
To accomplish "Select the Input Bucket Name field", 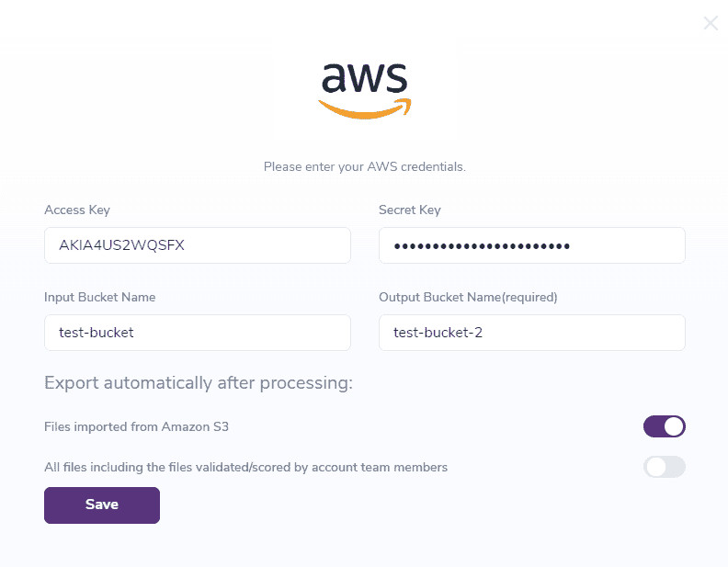I will [198, 333].
